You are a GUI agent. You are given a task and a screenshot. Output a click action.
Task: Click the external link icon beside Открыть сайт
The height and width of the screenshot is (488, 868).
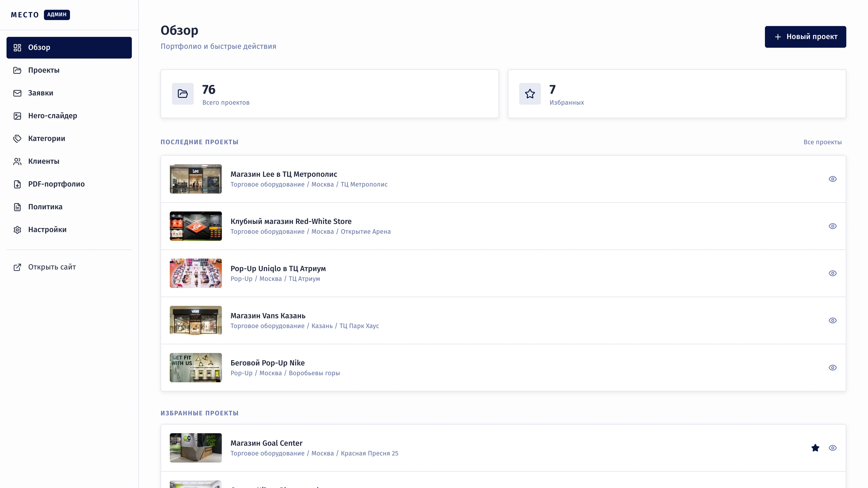tap(17, 267)
